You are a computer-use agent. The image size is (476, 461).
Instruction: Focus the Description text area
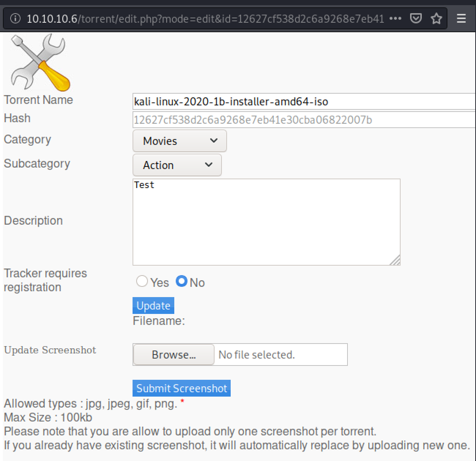(x=266, y=222)
